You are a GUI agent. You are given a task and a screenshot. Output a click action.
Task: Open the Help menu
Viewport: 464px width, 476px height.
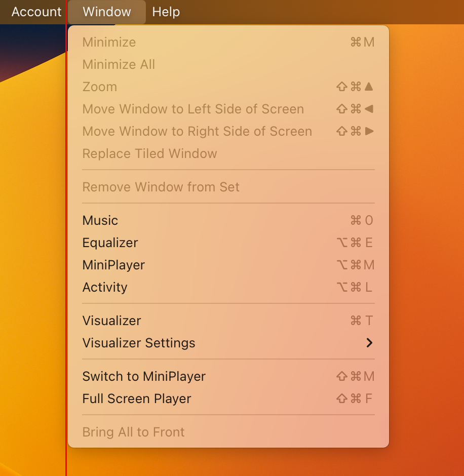point(166,12)
